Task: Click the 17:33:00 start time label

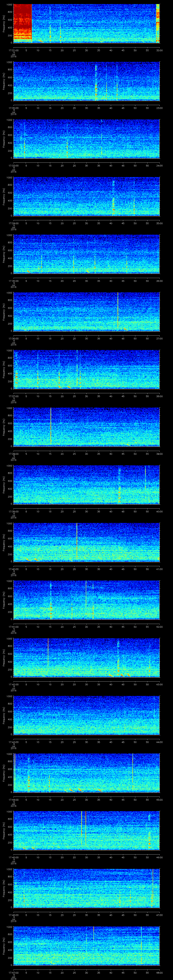Action: tap(13, 165)
